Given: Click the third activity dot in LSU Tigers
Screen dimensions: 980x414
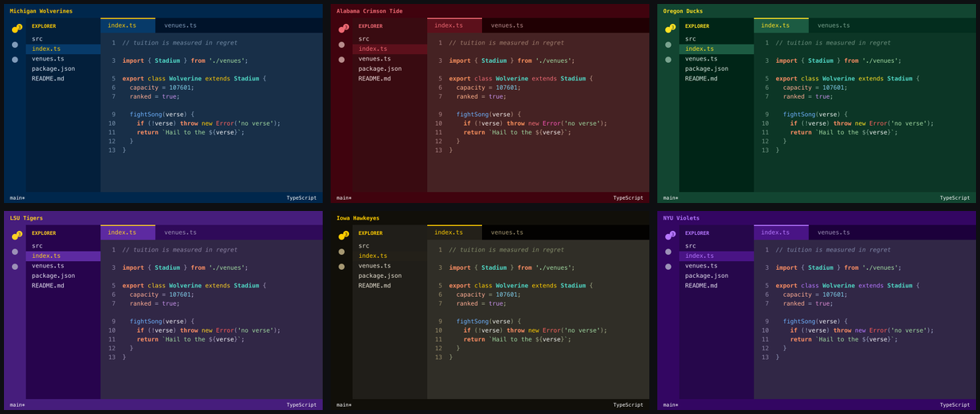Looking at the screenshot, I should tap(15, 266).
